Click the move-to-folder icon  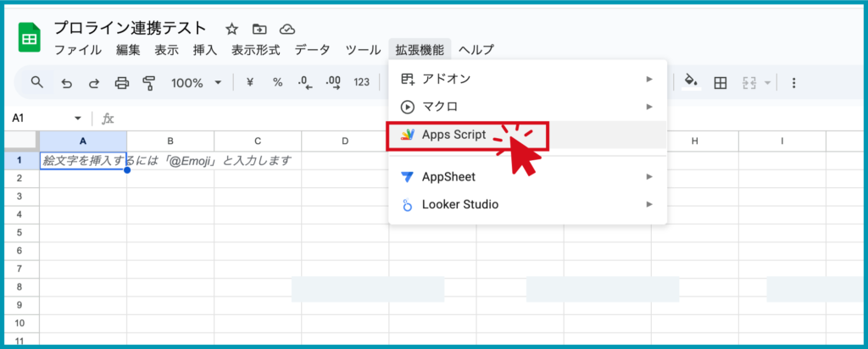(x=259, y=29)
